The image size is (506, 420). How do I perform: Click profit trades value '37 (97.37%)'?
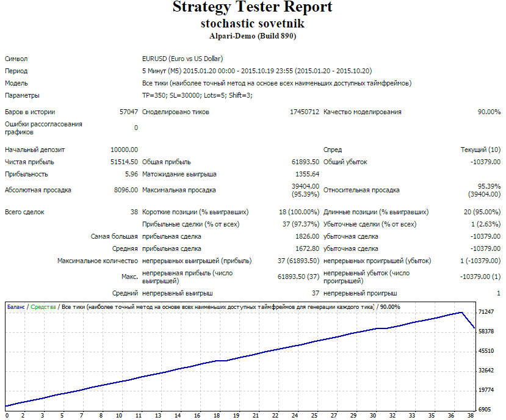301,225
